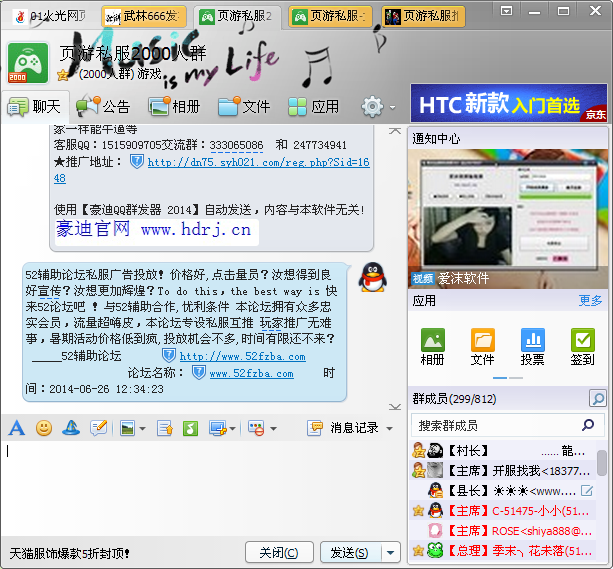Viewport: 613px width, 569px height.
Task: Open the 公告 announcements tab
Action: coord(103,106)
